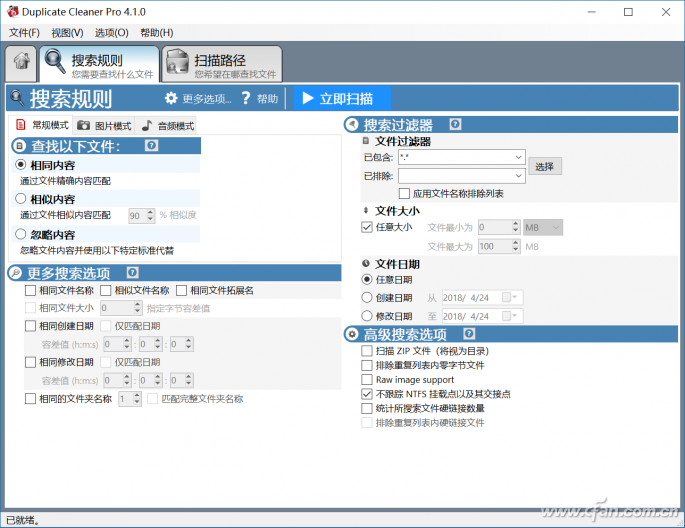
Task: Adjust 文件最小为 stepper arrows
Action: [x=515, y=227]
